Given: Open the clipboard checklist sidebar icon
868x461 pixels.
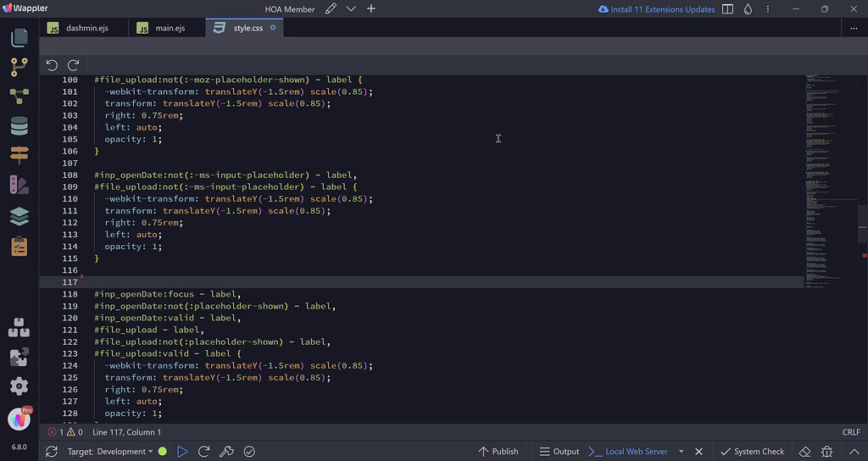Looking at the screenshot, I should coord(19,247).
